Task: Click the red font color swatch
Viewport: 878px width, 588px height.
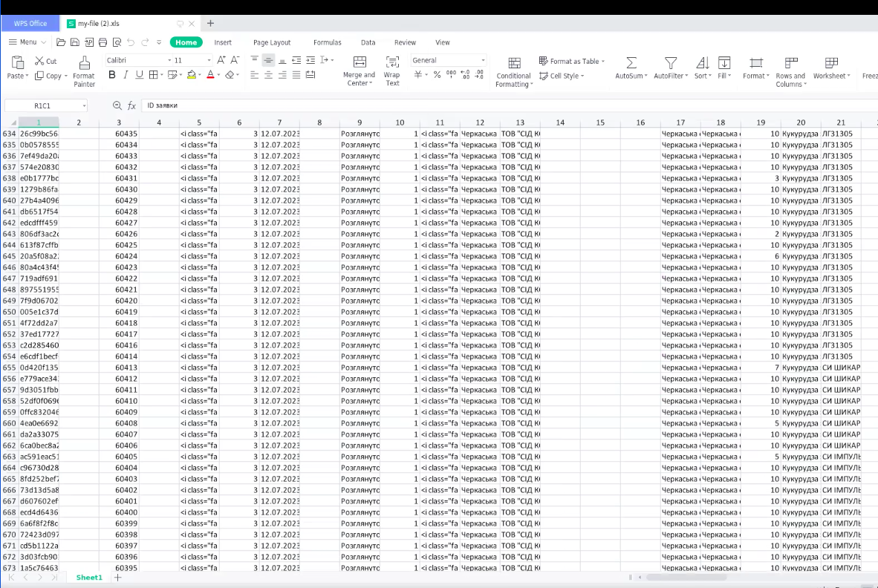Action: [210, 75]
